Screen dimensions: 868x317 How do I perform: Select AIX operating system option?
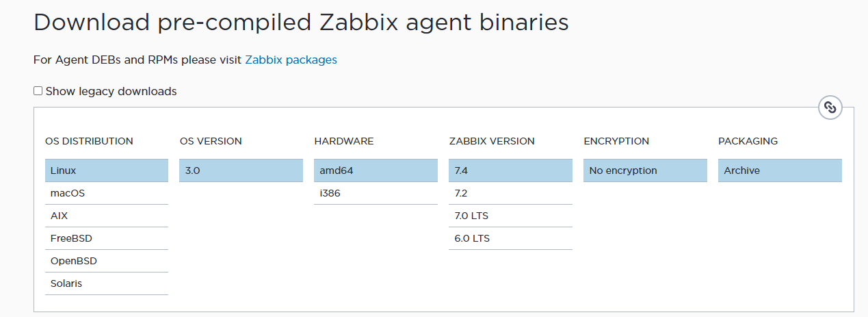click(106, 216)
